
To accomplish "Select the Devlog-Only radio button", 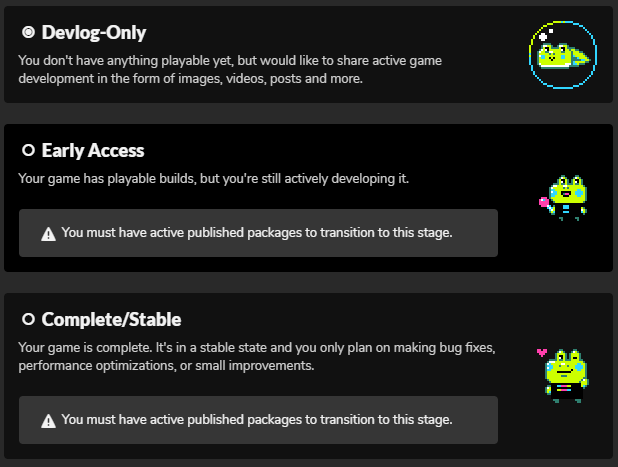I will click(28, 33).
